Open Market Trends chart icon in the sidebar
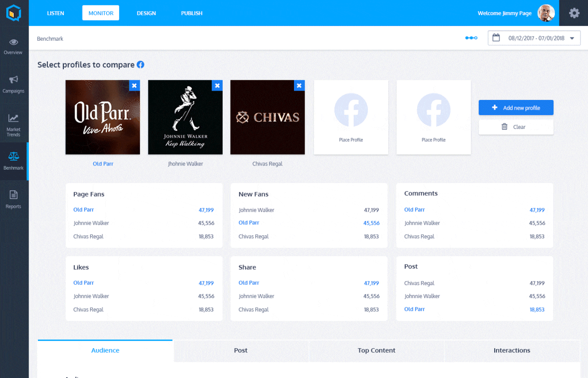 coord(13,118)
